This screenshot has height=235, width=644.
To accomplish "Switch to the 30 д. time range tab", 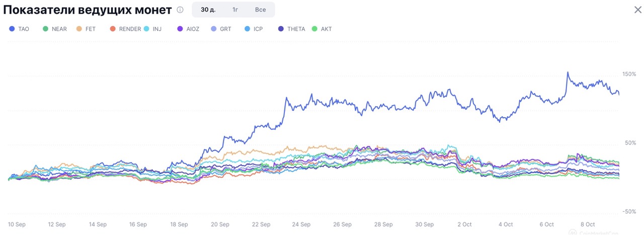I will coord(208,10).
